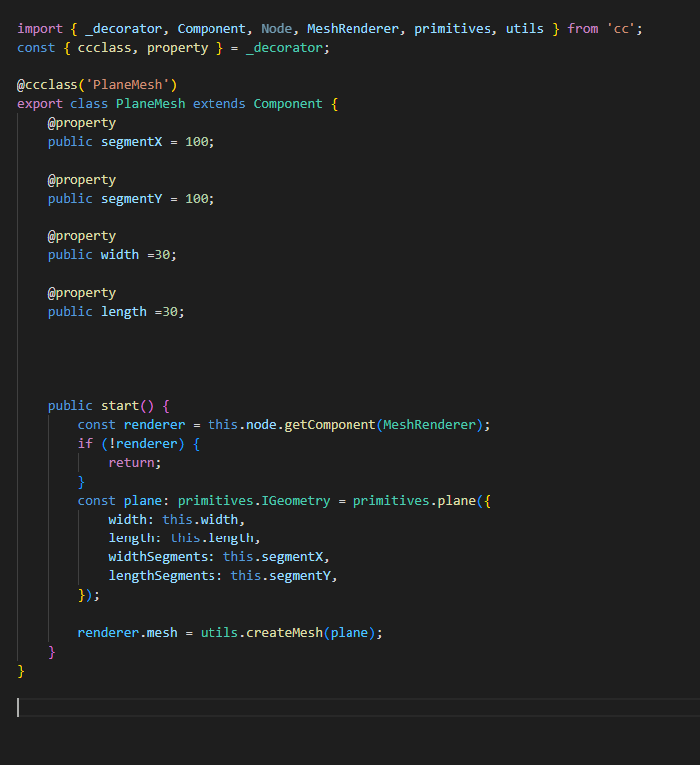Click 'this.width' in the plane options
This screenshot has height=765, width=700.
click(x=201, y=519)
